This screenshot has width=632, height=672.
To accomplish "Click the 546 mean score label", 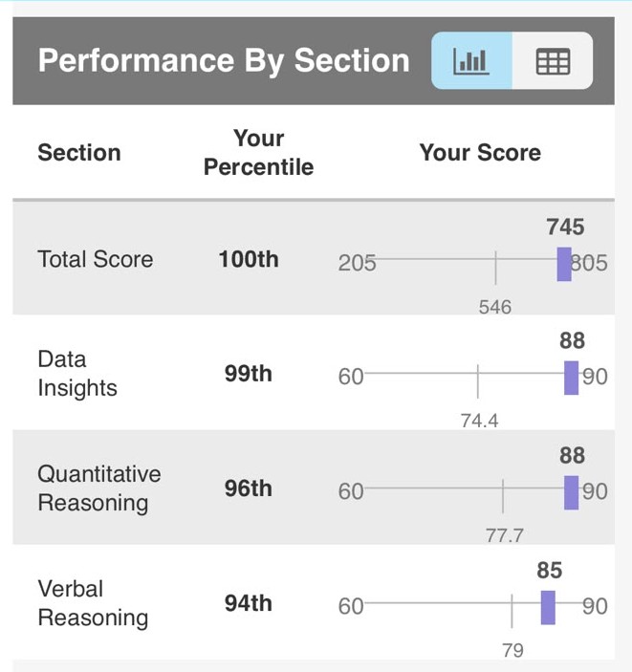I will (495, 307).
